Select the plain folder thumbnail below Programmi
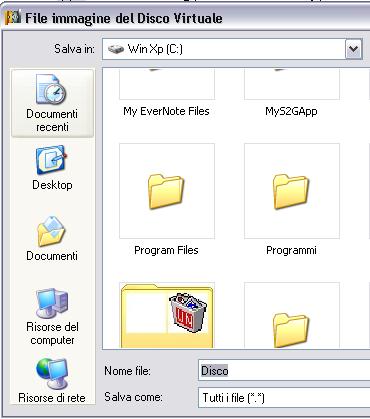Viewport: 370px width, 419px height. pos(292,315)
